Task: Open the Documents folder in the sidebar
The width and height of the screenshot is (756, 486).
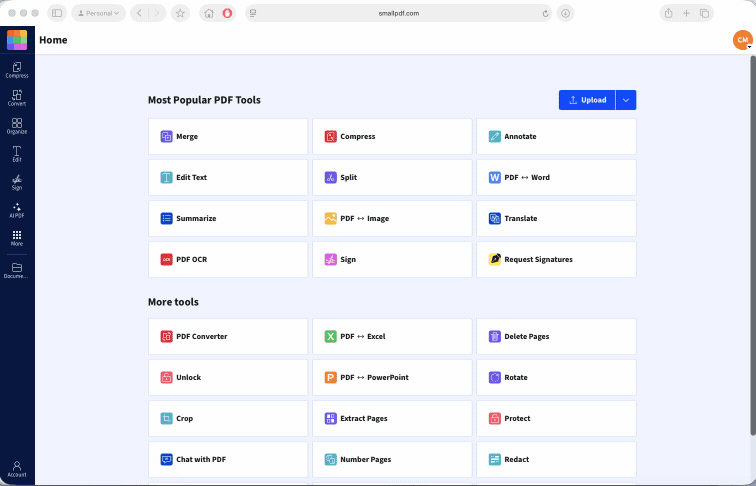Action: click(17, 270)
